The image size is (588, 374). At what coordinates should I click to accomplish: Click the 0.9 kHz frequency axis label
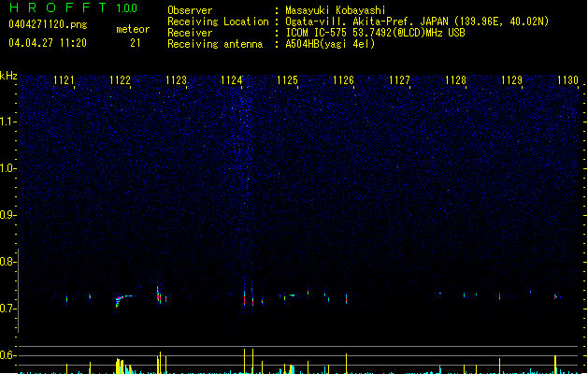pos(7,215)
